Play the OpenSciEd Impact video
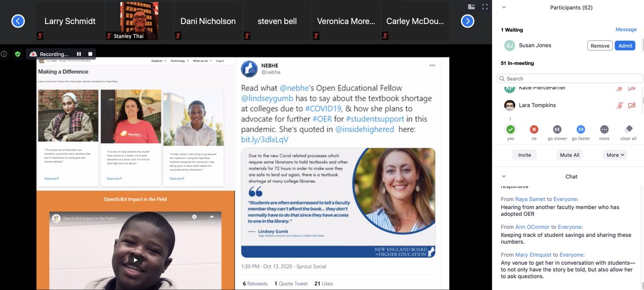The image size is (644, 290). (135, 260)
